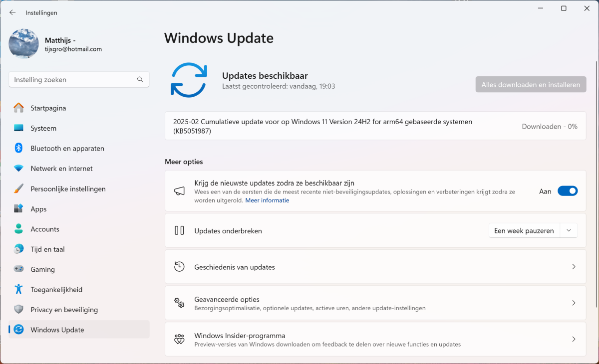The height and width of the screenshot is (364, 599).
Task: Open the Meer informatie link
Action: click(x=267, y=200)
